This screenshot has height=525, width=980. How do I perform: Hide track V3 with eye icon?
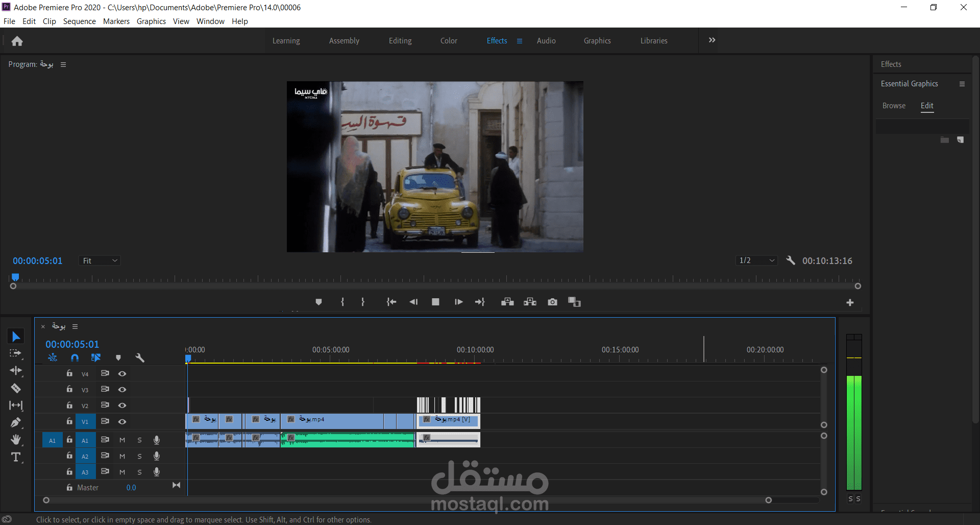pyautogui.click(x=122, y=390)
